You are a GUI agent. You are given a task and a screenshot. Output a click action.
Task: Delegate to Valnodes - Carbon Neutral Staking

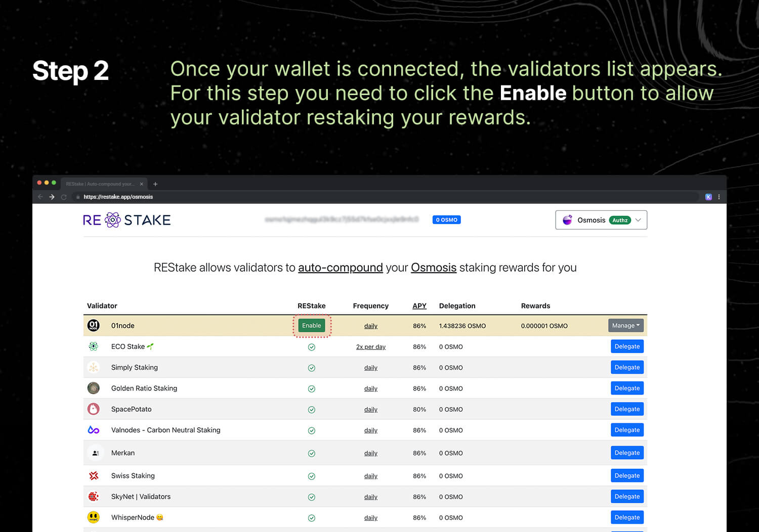(627, 430)
